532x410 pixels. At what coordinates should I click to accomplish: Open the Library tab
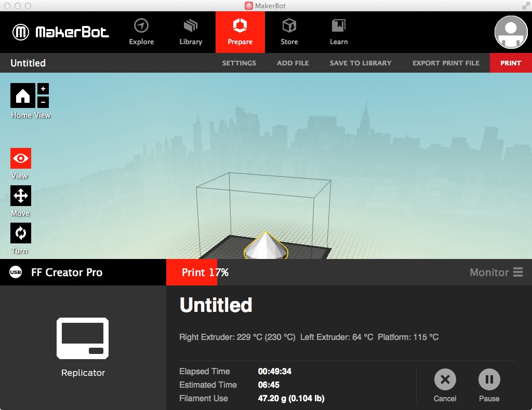pos(191,32)
